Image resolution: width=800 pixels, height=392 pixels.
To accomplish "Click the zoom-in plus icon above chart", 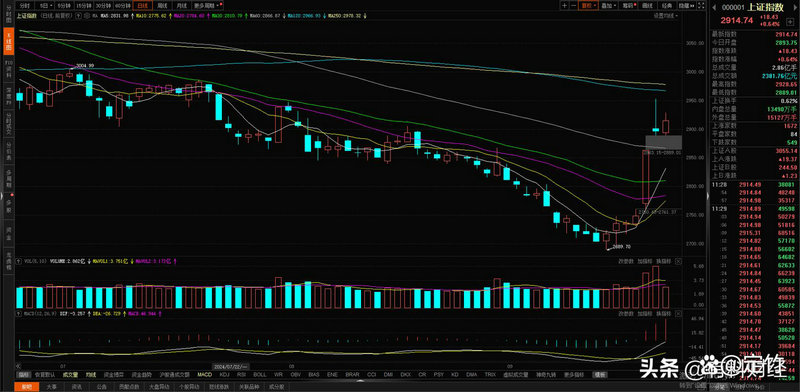I will pos(565,6).
